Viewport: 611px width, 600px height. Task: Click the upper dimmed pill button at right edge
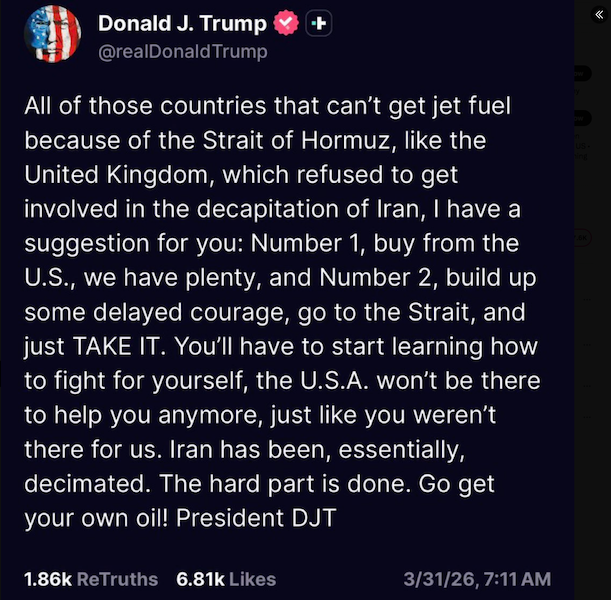[582, 74]
